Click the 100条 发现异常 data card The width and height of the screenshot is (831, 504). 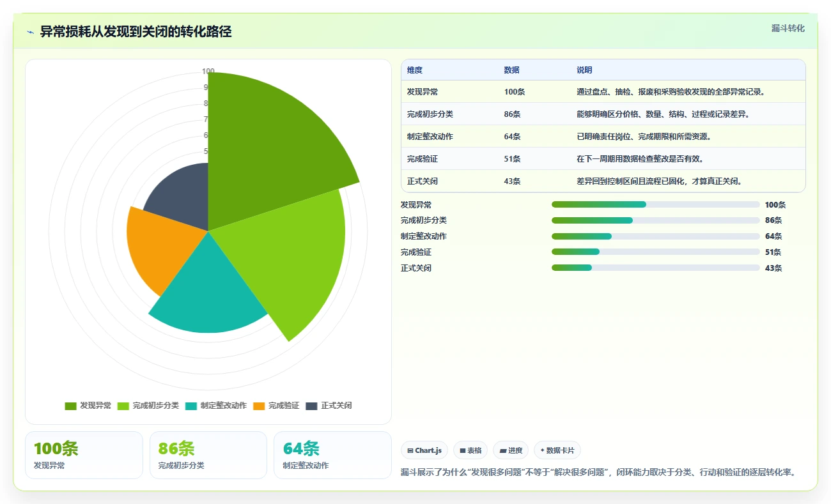click(84, 455)
